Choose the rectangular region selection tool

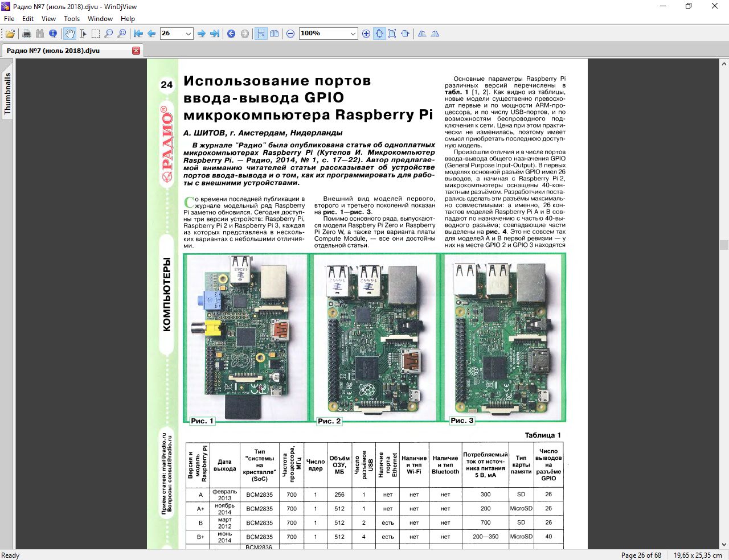tap(96, 34)
